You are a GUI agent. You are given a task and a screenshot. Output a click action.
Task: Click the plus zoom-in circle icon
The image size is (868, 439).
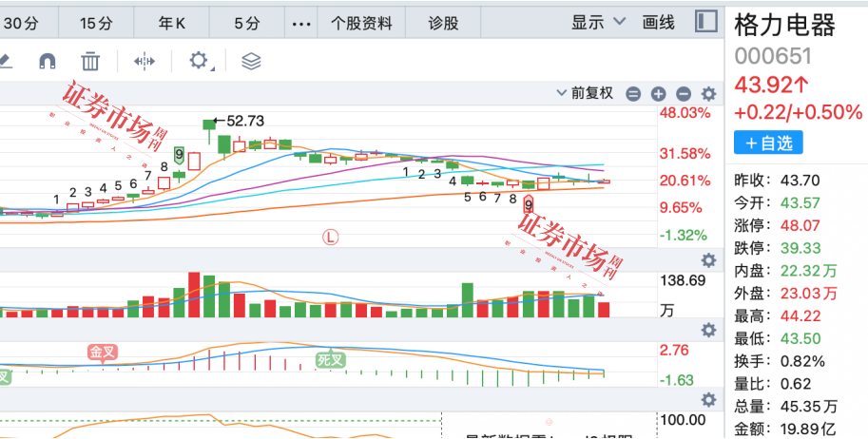pos(658,94)
